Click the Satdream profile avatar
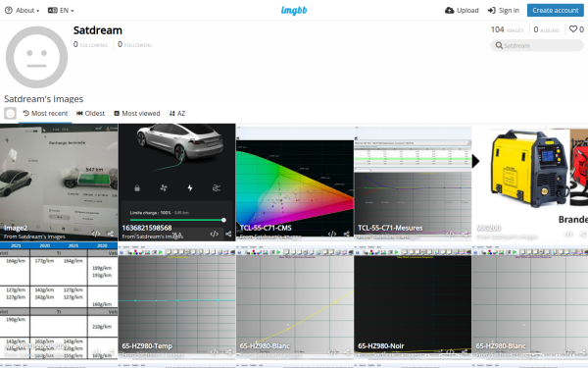 tap(37, 57)
